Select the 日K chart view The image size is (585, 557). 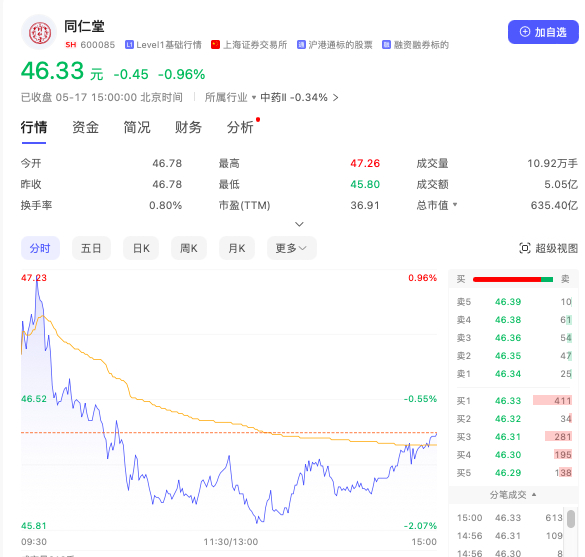pos(141,248)
